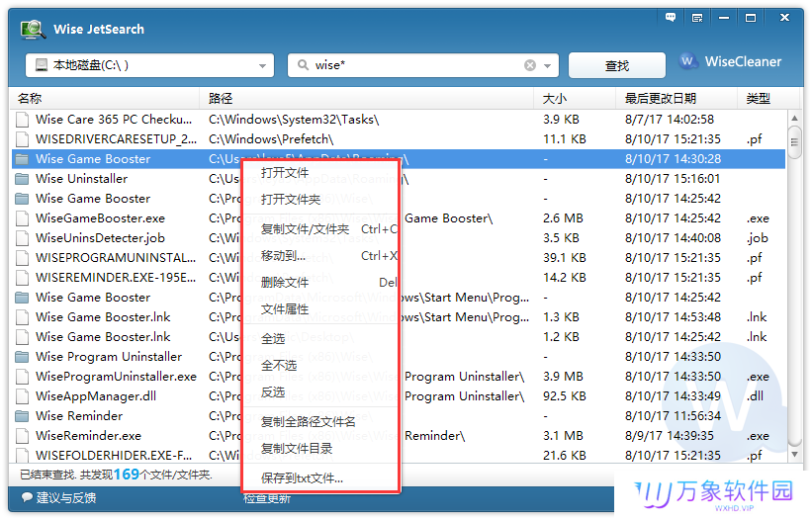Screen dimensions: 812x520
Task: Click the Wise JetSearch logo icon
Action: pyautogui.click(x=34, y=30)
